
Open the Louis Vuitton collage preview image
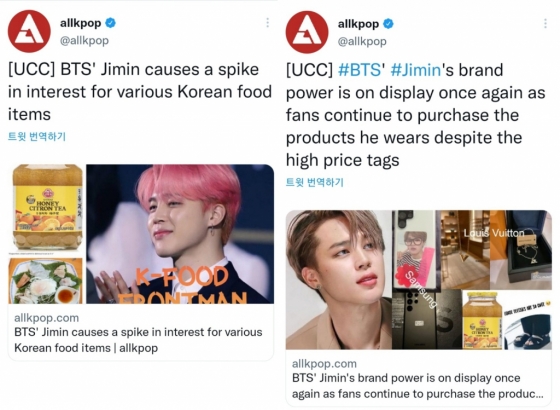pyautogui.click(x=419, y=280)
